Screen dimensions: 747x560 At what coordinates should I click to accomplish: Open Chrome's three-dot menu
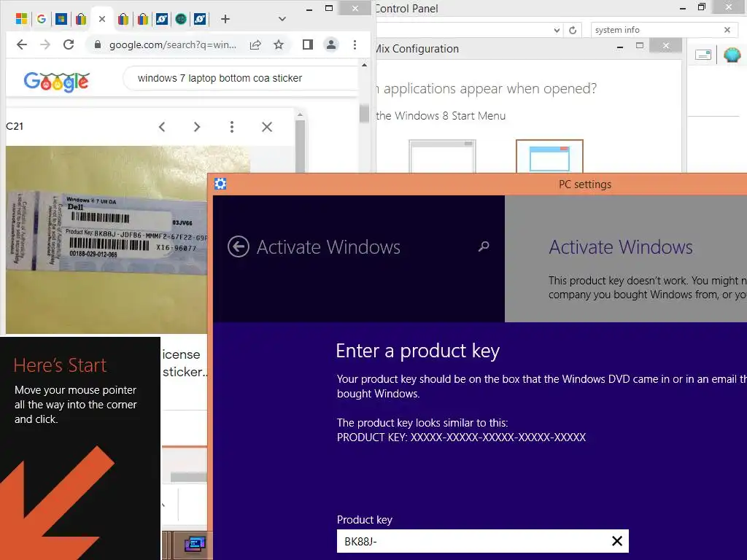[355, 44]
